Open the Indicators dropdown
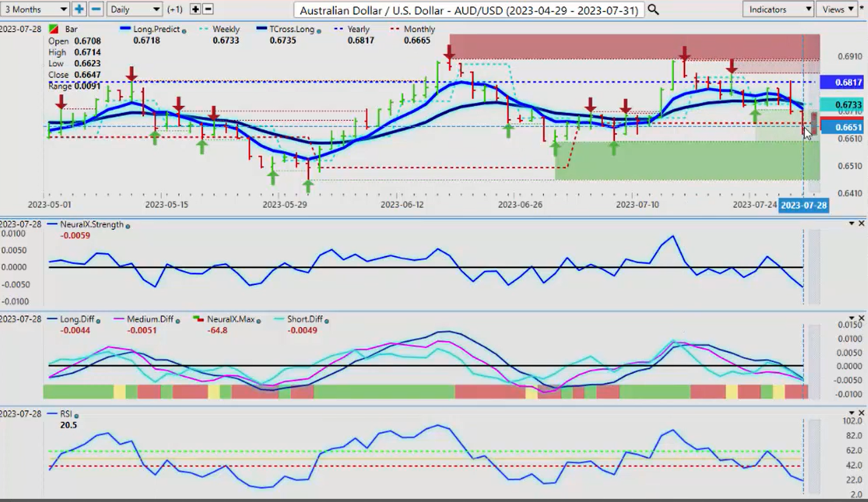Screen dimensions: 868x502 [779, 9]
